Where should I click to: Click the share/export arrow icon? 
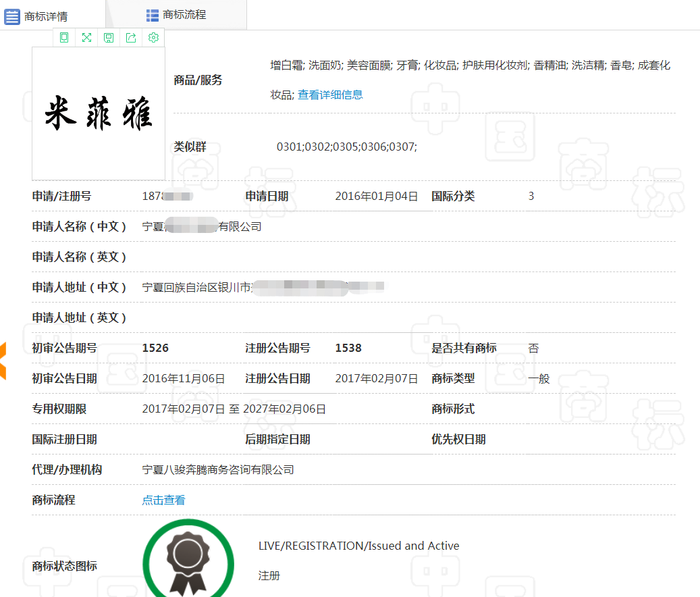click(x=131, y=38)
